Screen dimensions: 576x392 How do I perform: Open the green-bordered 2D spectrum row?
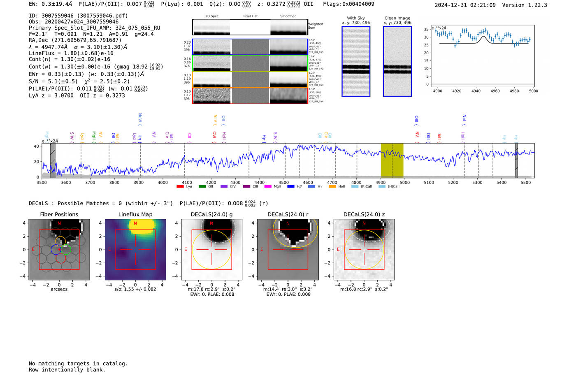pos(250,63)
